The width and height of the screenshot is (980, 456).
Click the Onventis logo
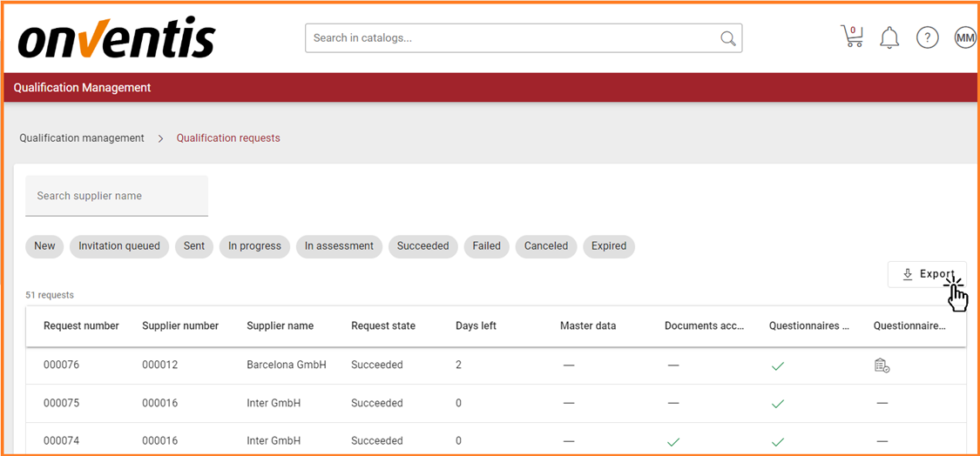[117, 39]
